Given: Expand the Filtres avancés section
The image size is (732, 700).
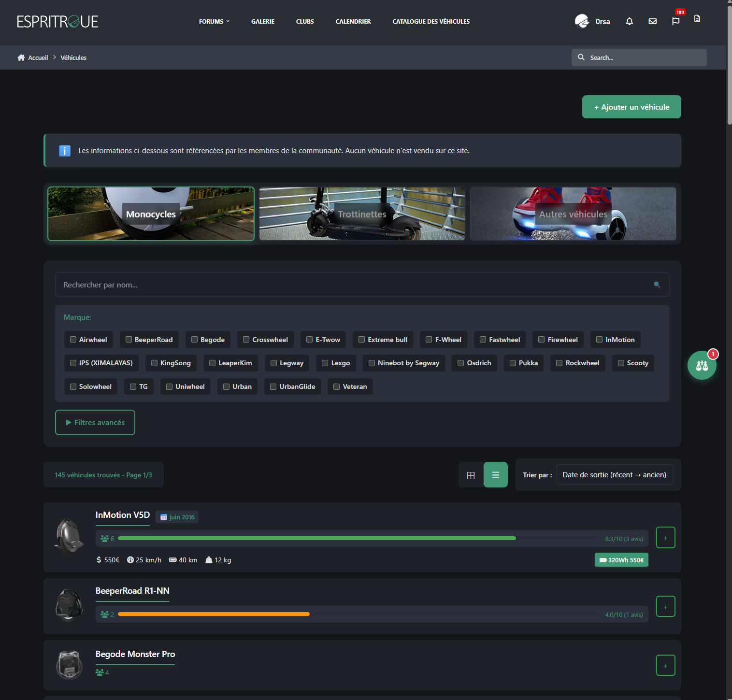Looking at the screenshot, I should pyautogui.click(x=95, y=422).
